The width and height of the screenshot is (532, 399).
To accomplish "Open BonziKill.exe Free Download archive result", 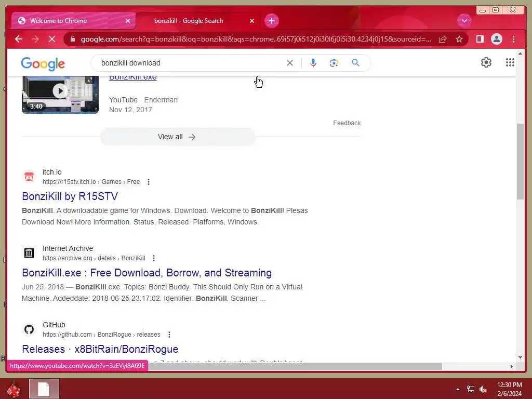I will [147, 273].
